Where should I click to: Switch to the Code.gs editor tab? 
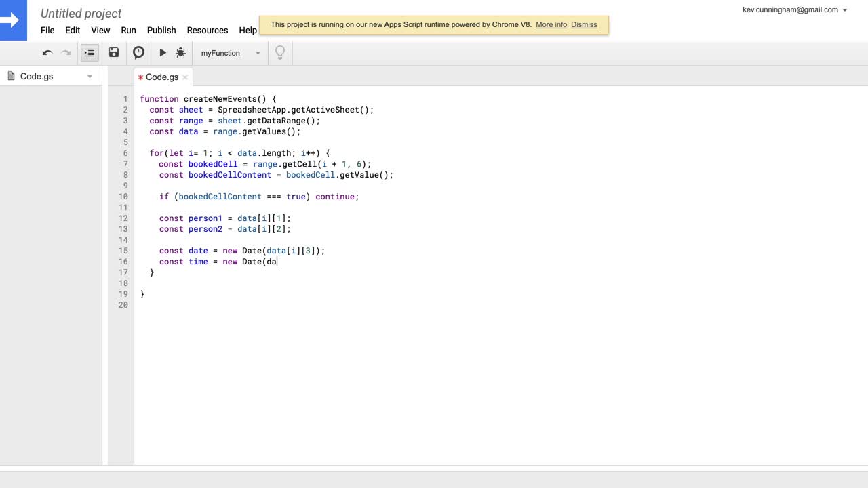(161, 77)
